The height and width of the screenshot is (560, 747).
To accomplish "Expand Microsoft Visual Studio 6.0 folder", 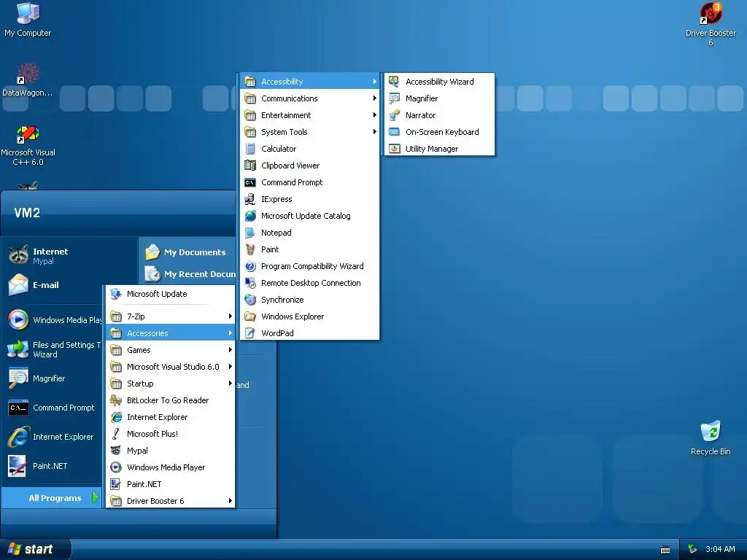I will pyautogui.click(x=171, y=367).
